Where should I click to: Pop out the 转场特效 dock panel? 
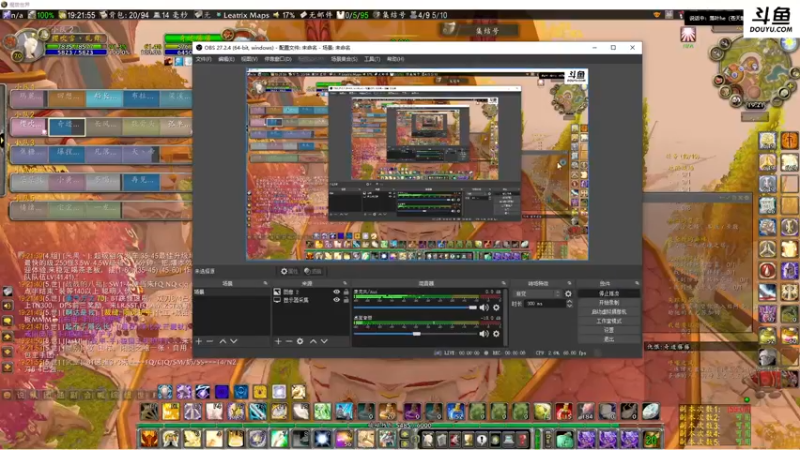click(x=569, y=283)
